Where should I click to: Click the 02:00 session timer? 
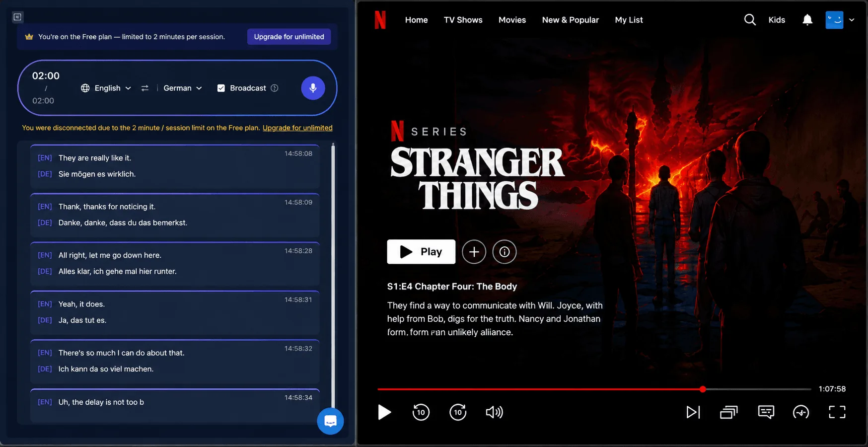[x=46, y=75]
